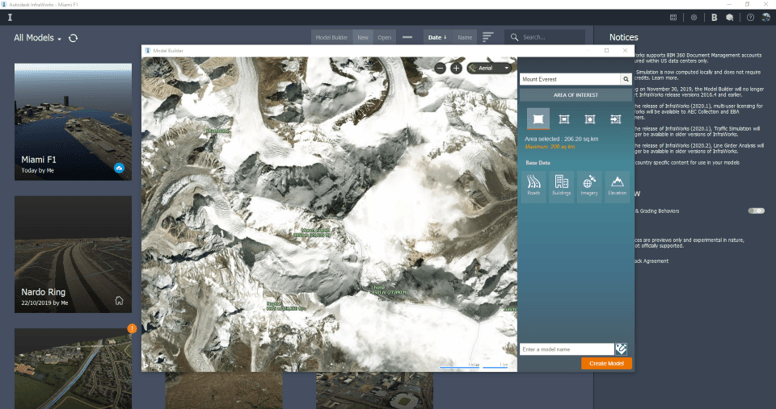Open the help question mark icon
This screenshot has width=776, height=409.
point(750,17)
